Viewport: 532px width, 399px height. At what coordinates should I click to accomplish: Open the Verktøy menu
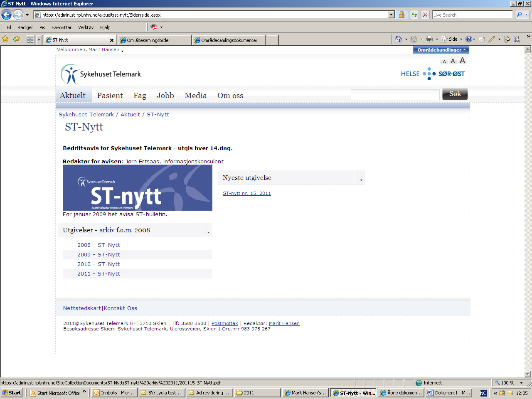[86, 27]
